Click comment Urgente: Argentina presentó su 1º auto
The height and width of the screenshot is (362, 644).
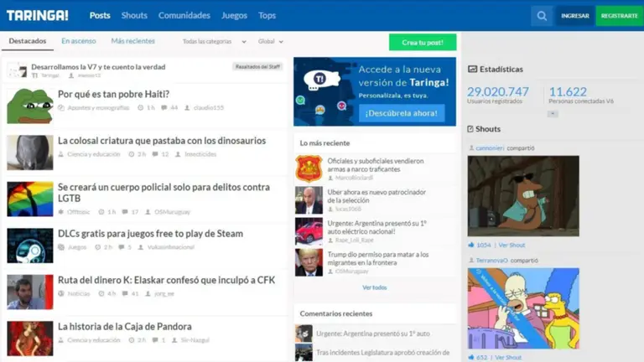pyautogui.click(x=373, y=334)
